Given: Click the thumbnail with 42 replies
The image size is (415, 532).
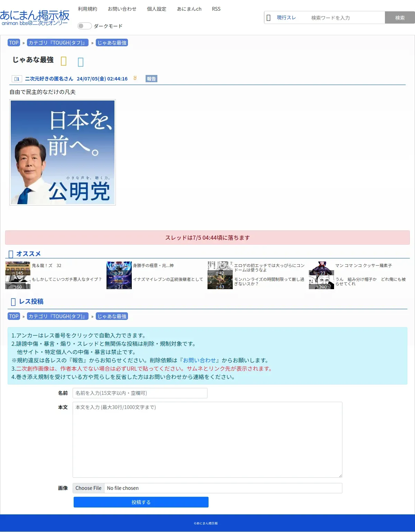Looking at the screenshot, I should [220, 268].
